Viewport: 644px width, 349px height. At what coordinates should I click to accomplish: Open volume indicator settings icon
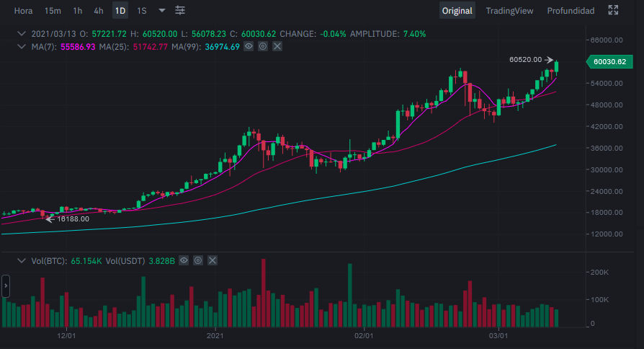pyautogui.click(x=198, y=260)
